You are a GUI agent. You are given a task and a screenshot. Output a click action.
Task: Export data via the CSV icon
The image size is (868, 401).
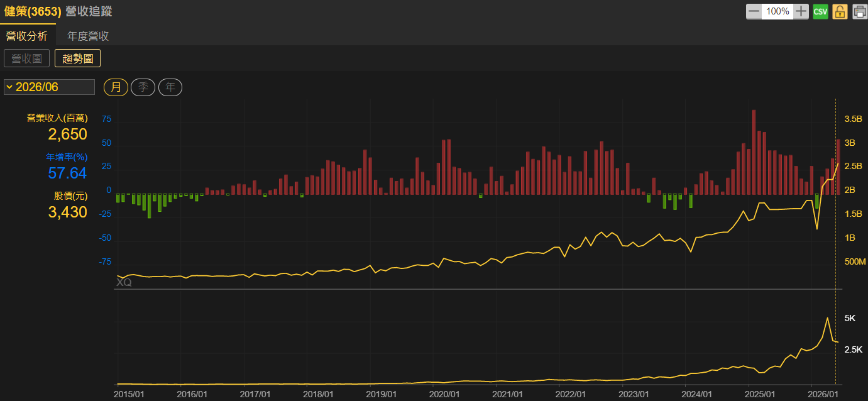tap(820, 11)
